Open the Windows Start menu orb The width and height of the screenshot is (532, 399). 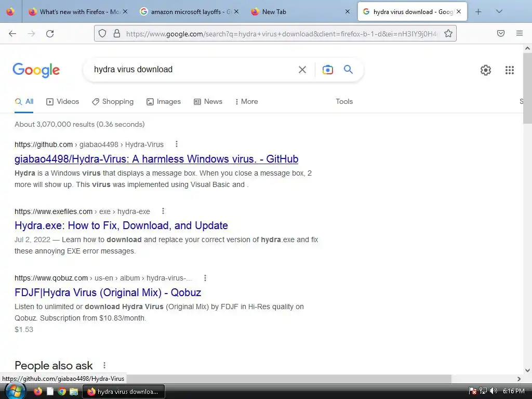(x=14, y=392)
